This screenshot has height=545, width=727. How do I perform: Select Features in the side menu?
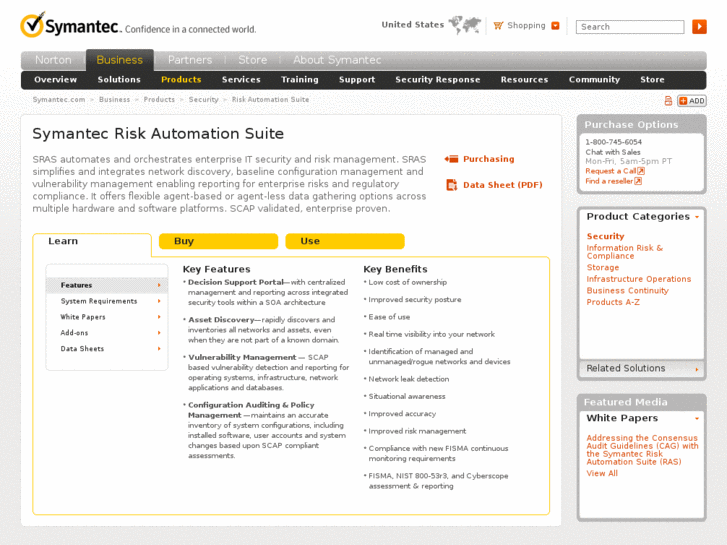click(x=107, y=285)
